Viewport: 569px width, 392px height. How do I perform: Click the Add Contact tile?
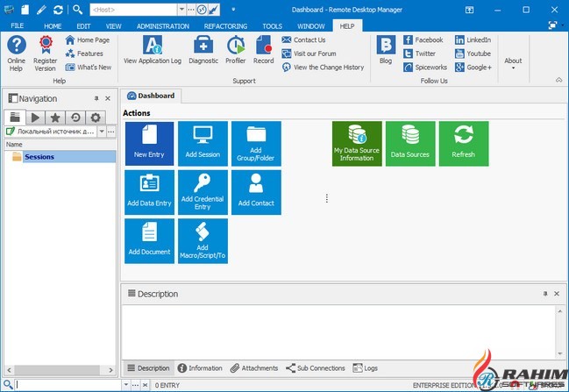(256, 192)
